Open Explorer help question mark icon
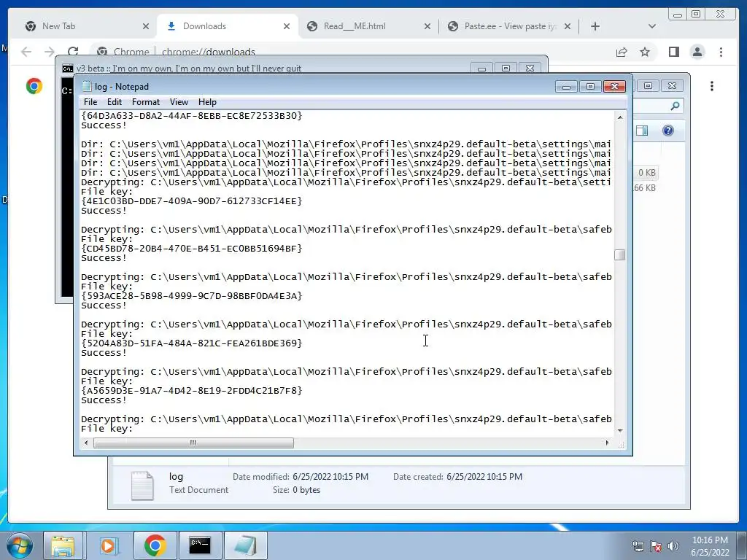The height and width of the screenshot is (560, 747). click(668, 131)
